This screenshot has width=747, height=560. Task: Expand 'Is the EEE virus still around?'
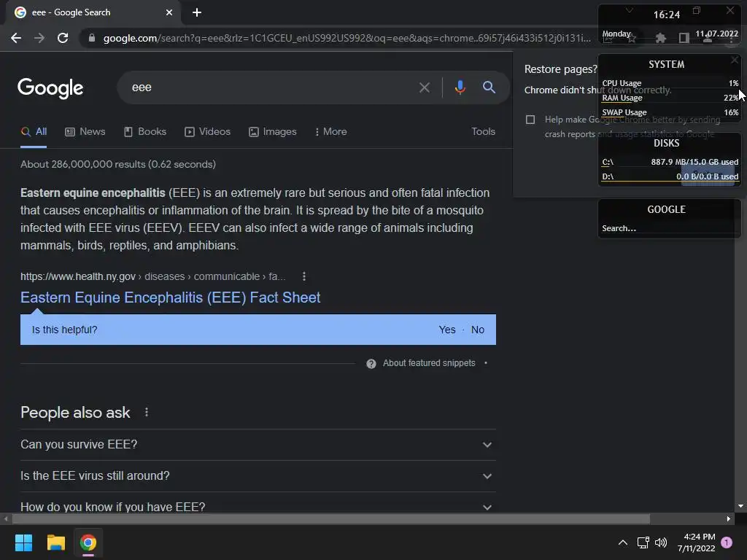click(x=258, y=475)
